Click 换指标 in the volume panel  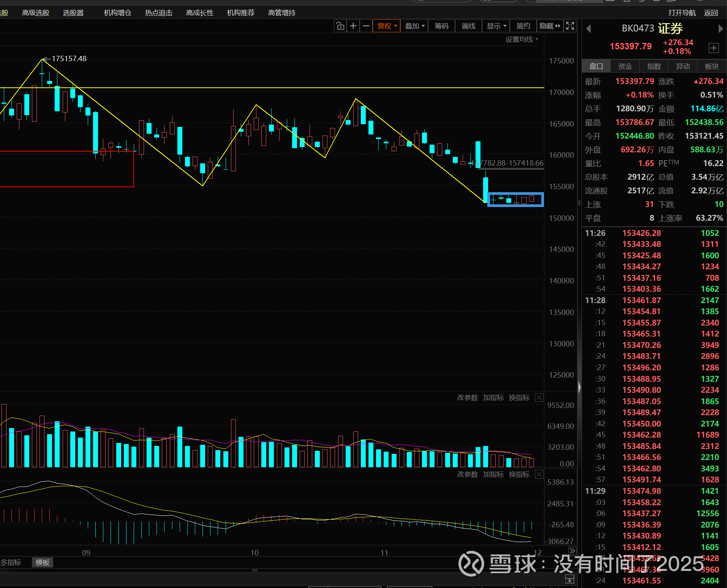coord(519,398)
